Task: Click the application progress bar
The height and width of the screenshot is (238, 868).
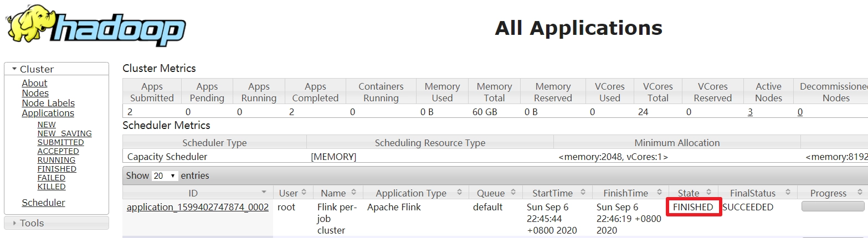Action: (x=833, y=206)
